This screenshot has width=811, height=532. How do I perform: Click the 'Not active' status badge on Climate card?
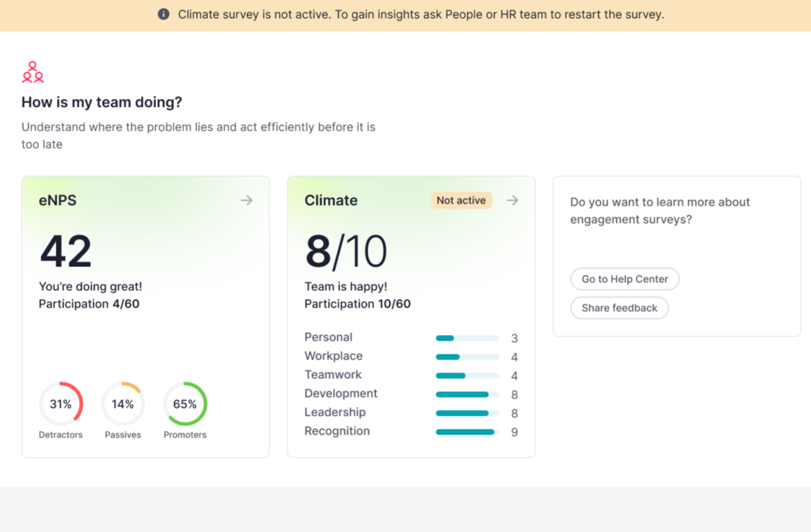[461, 200]
